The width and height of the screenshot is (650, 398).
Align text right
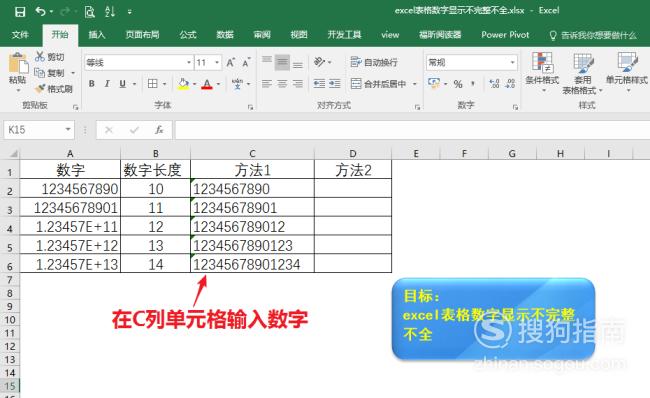(298, 84)
